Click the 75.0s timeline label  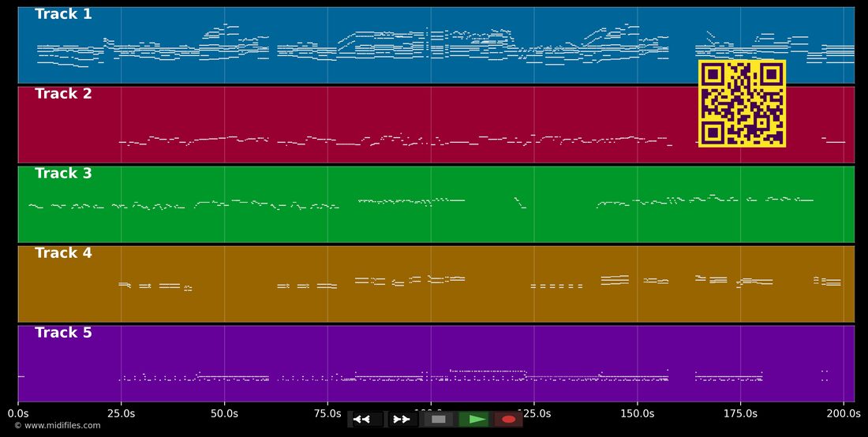pyautogui.click(x=327, y=414)
